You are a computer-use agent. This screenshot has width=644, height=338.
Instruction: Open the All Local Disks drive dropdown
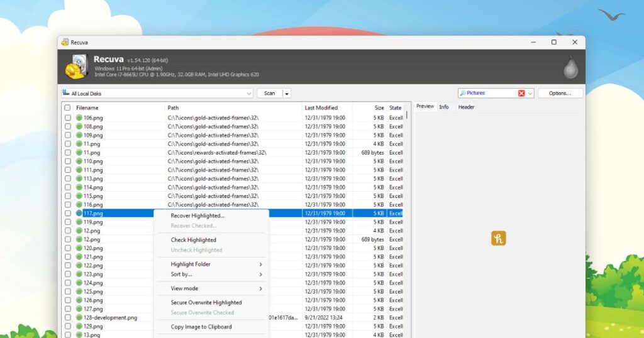tap(249, 94)
